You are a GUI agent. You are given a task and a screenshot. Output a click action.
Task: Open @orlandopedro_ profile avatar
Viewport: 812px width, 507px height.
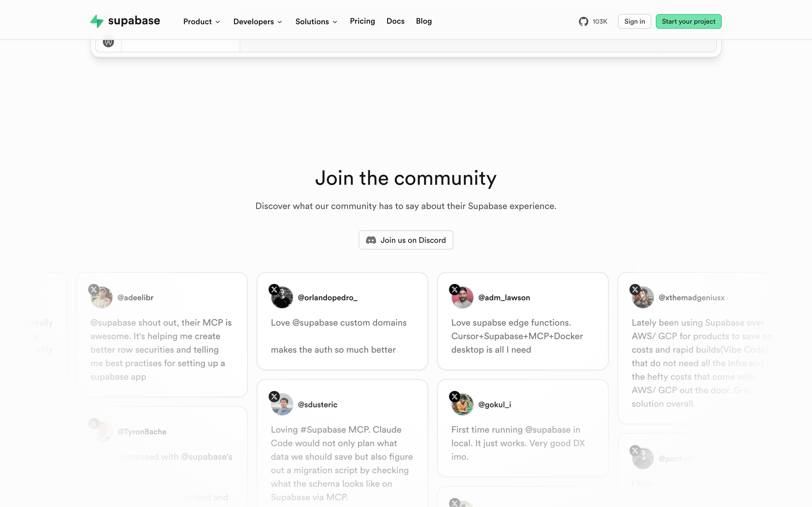tap(282, 297)
